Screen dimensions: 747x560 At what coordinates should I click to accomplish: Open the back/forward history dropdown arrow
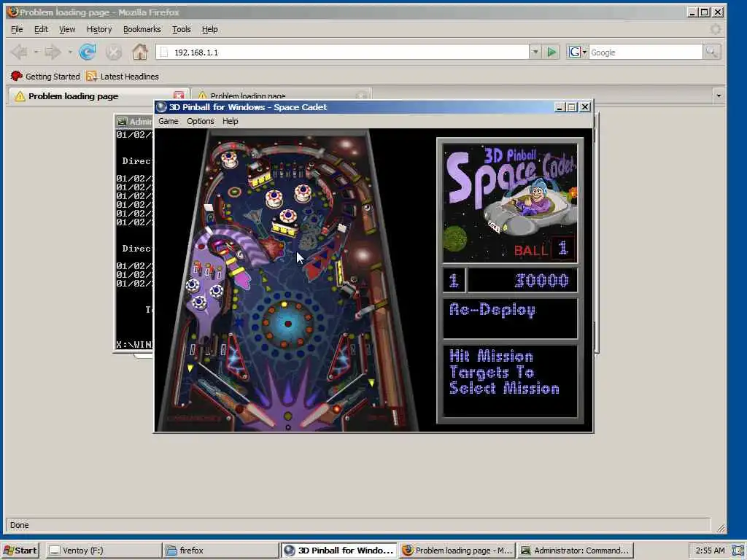[x=70, y=52]
